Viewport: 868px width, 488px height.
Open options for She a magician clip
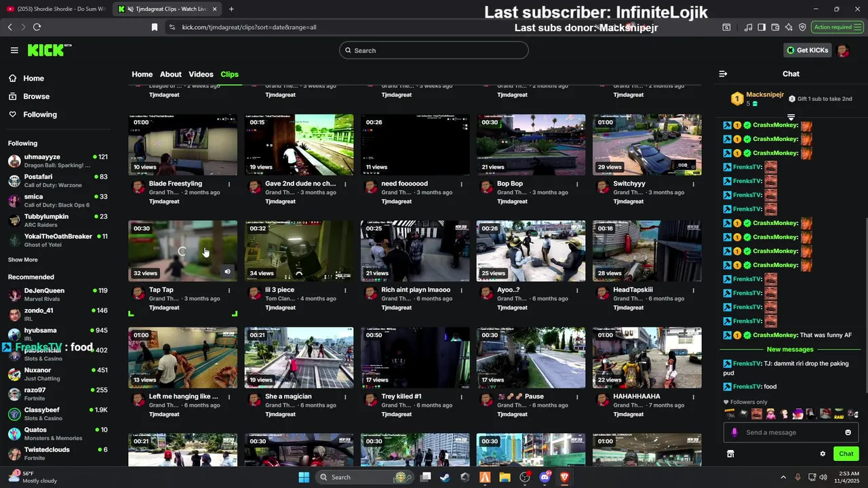coord(346,396)
